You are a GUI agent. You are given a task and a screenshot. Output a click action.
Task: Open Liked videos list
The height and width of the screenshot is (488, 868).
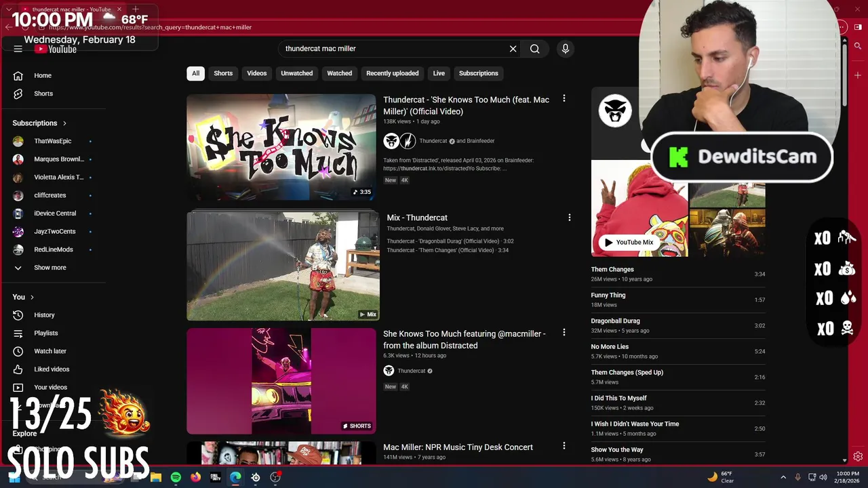(50, 369)
